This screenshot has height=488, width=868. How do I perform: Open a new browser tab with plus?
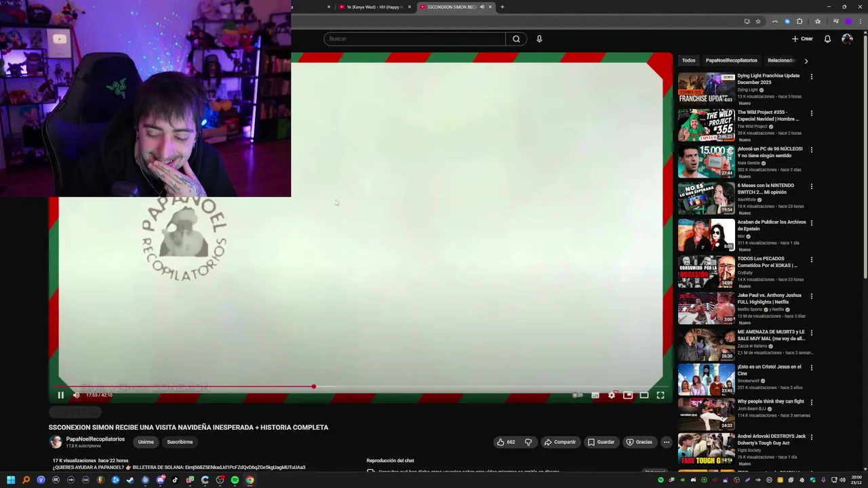[x=502, y=7]
